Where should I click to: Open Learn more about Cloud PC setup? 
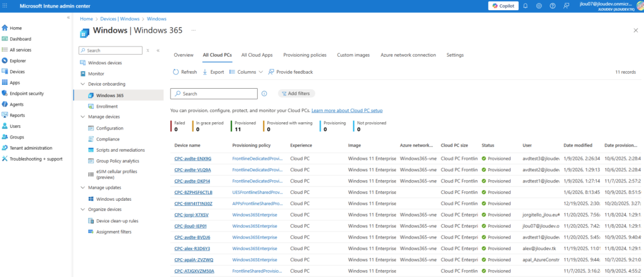347,110
